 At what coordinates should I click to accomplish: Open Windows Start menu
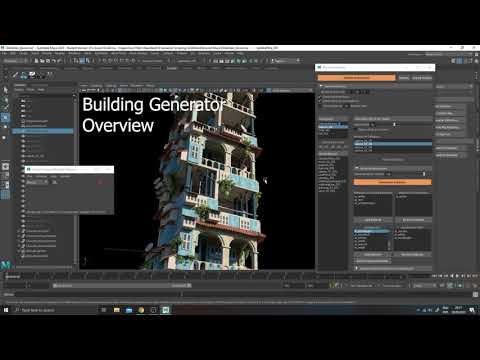point(6,310)
